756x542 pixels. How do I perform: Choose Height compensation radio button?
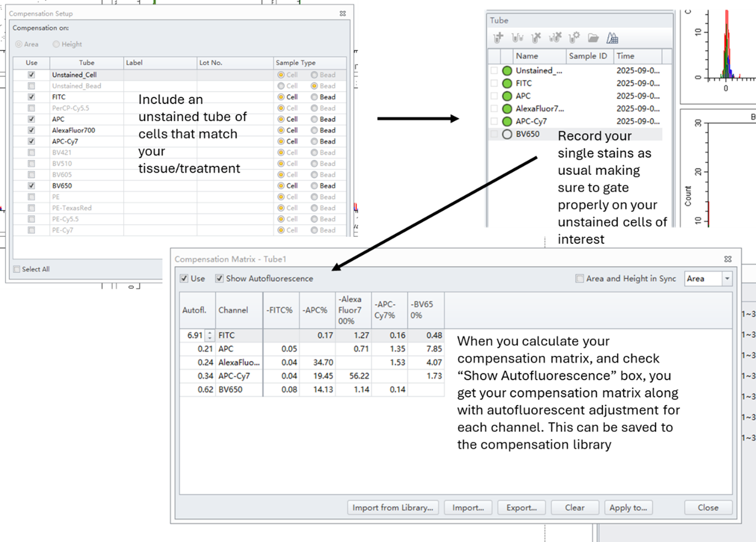(56, 44)
